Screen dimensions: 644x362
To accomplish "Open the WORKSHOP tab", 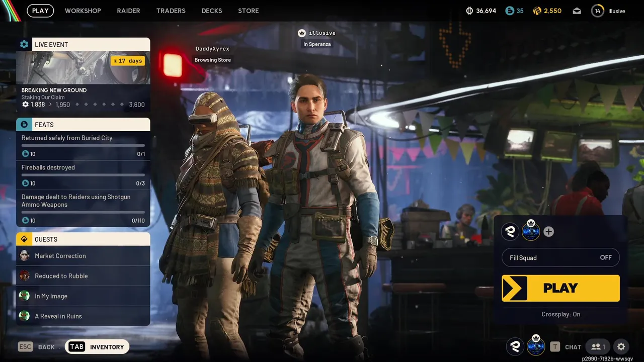I will pyautogui.click(x=83, y=11).
